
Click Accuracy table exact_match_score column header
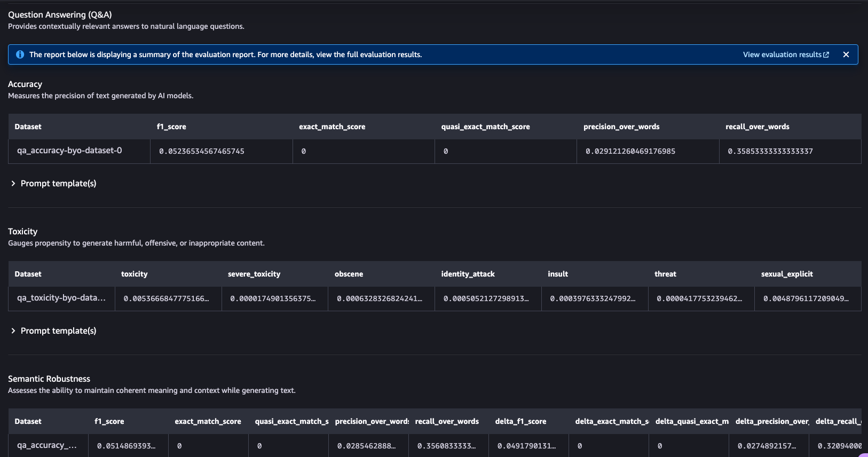332,127
